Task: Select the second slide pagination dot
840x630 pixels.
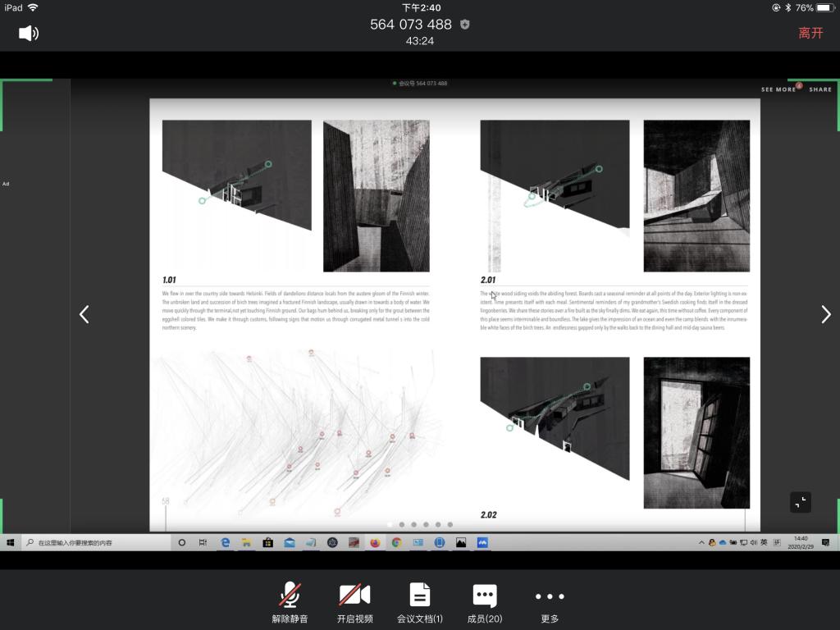Action: pyautogui.click(x=402, y=524)
